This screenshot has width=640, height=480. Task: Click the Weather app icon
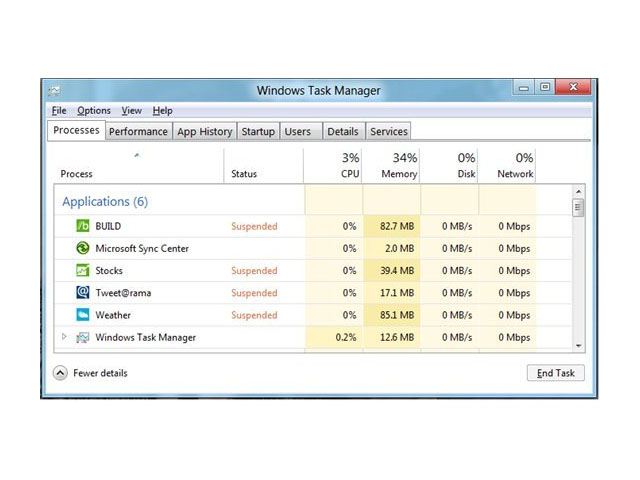click(82, 315)
